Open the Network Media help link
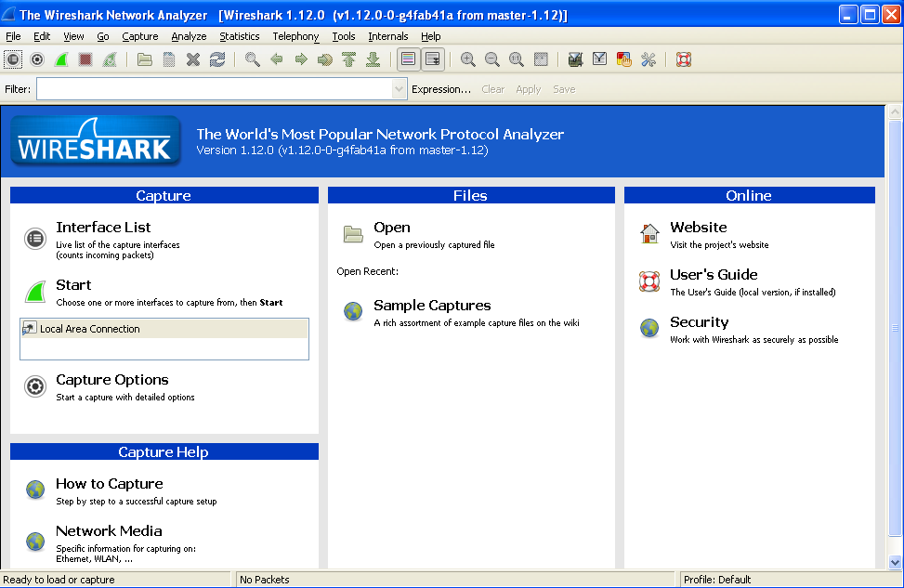Viewport: 904px width, 588px height. pyautogui.click(x=109, y=531)
